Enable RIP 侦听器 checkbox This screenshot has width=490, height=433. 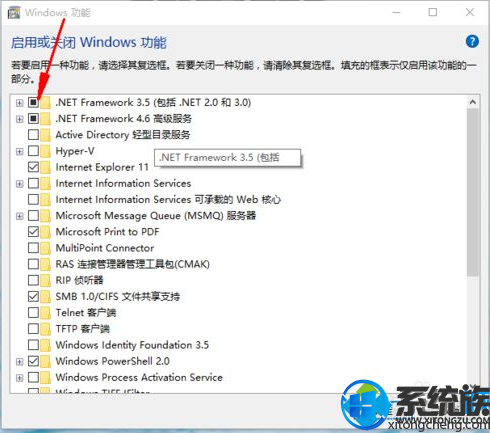33,280
